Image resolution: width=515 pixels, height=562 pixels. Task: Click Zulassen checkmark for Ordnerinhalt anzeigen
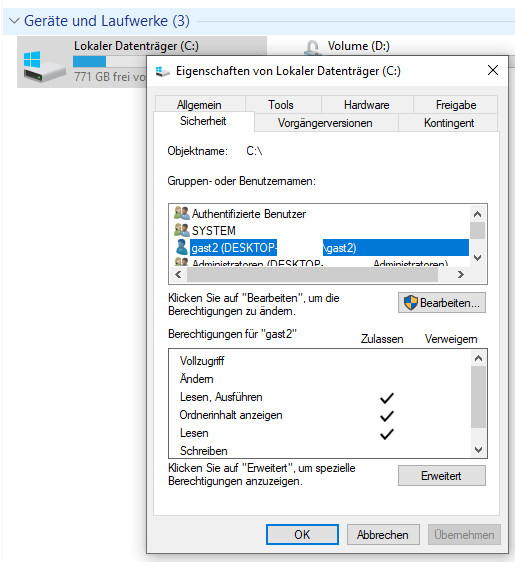click(387, 416)
